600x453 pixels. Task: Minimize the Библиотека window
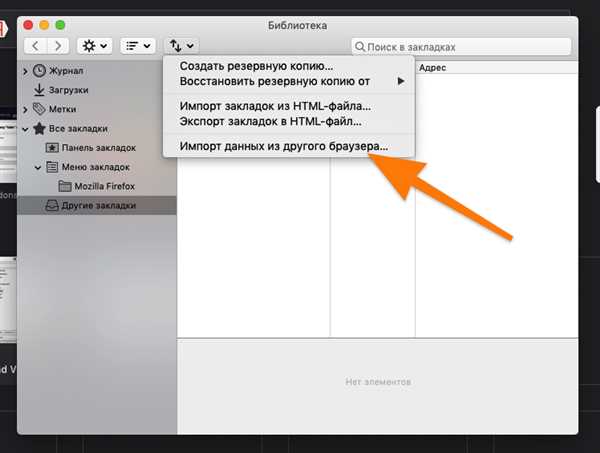44,25
